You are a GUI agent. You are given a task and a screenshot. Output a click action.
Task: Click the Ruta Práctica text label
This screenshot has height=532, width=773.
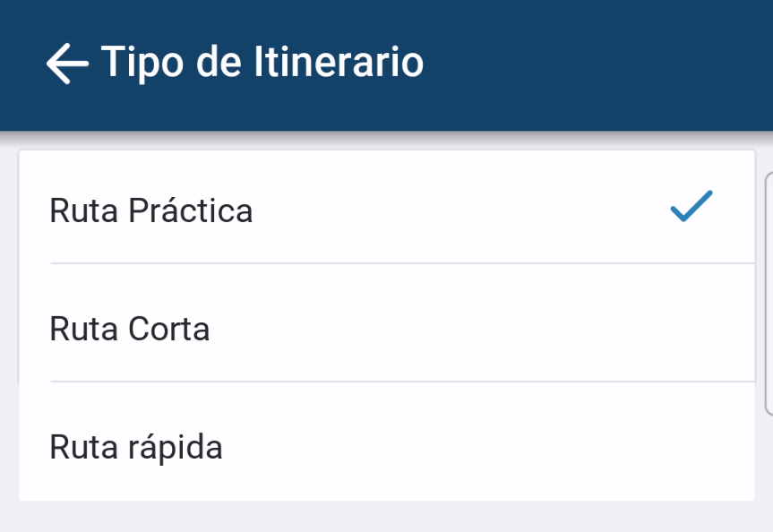click(x=151, y=210)
